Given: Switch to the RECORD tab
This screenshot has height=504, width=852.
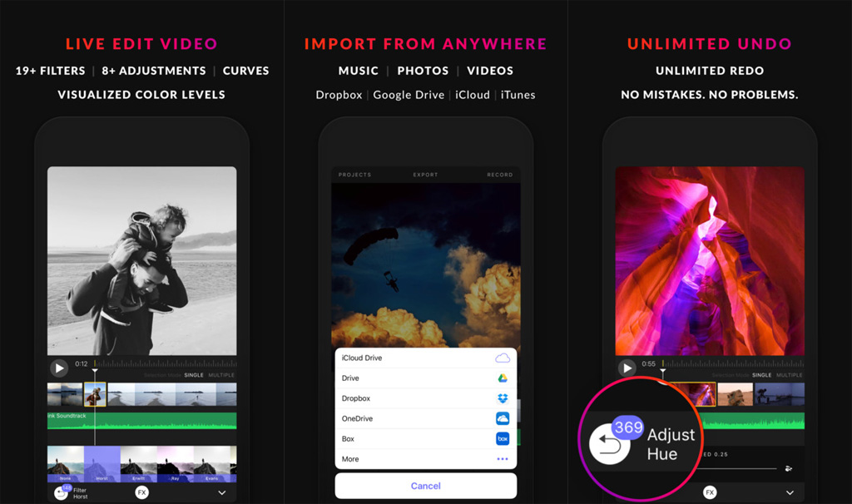Looking at the screenshot, I should 499,175.
